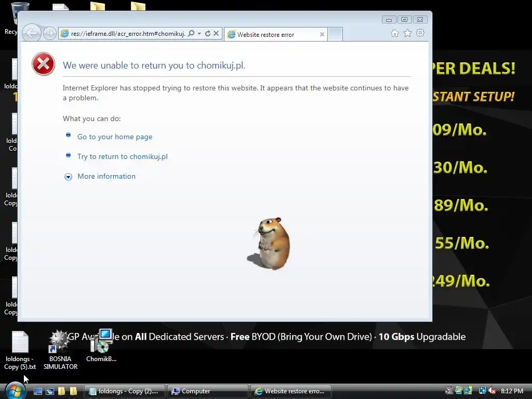
Task: Stop loading with the address bar X
Action: pyautogui.click(x=216, y=33)
